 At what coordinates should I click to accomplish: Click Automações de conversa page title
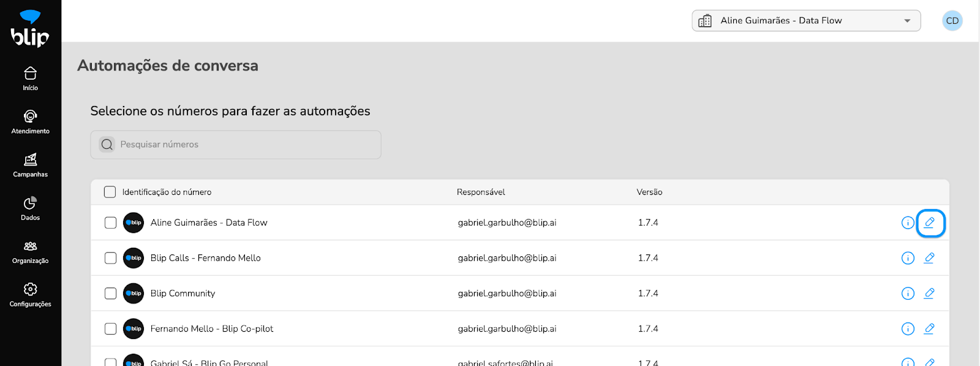(x=168, y=66)
